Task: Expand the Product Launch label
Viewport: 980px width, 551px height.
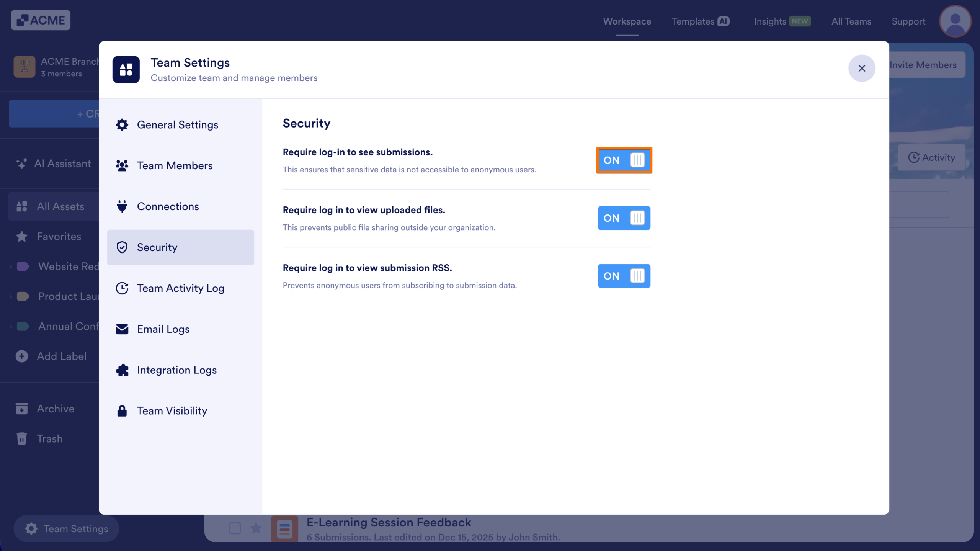Action: pos(11,296)
